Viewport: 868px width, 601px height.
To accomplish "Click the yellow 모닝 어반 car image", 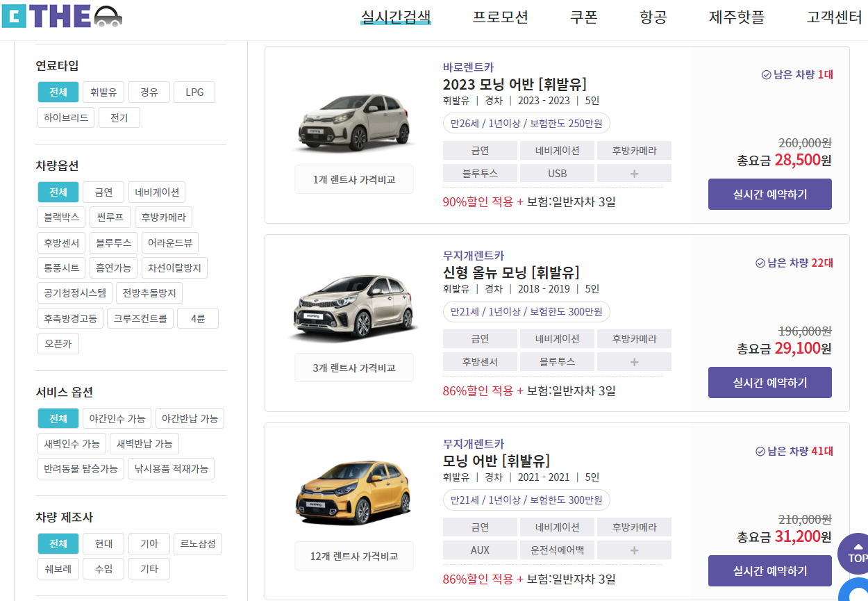I will click(x=354, y=493).
